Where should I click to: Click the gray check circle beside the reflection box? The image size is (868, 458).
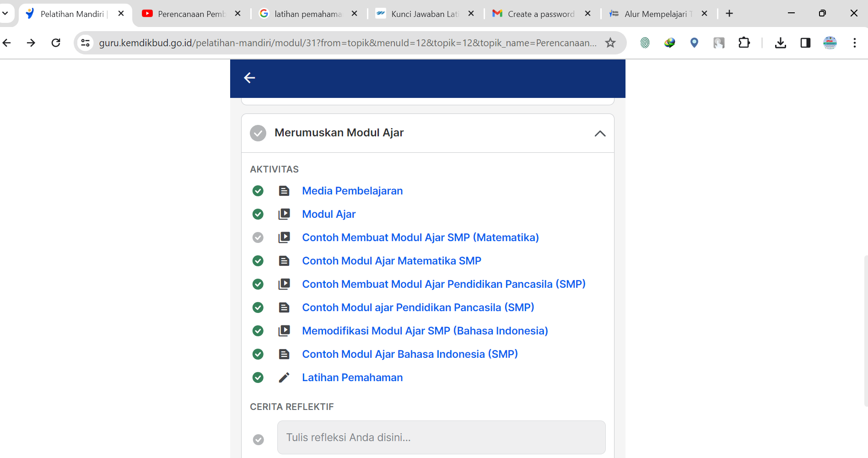259,440
